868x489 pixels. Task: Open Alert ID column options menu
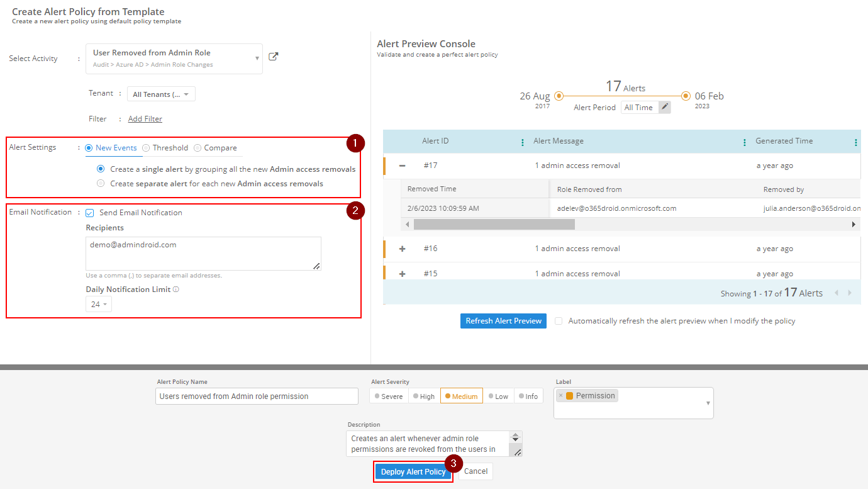522,142
